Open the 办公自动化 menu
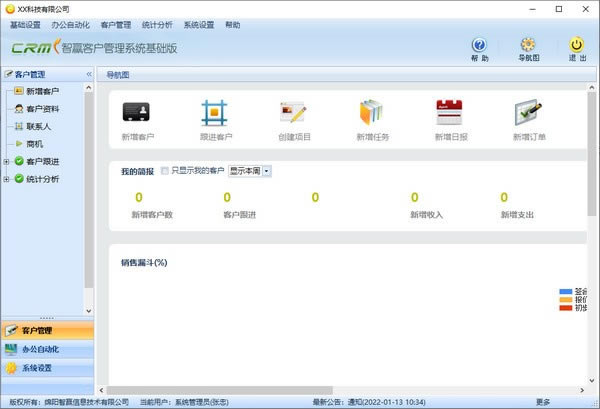 point(71,24)
